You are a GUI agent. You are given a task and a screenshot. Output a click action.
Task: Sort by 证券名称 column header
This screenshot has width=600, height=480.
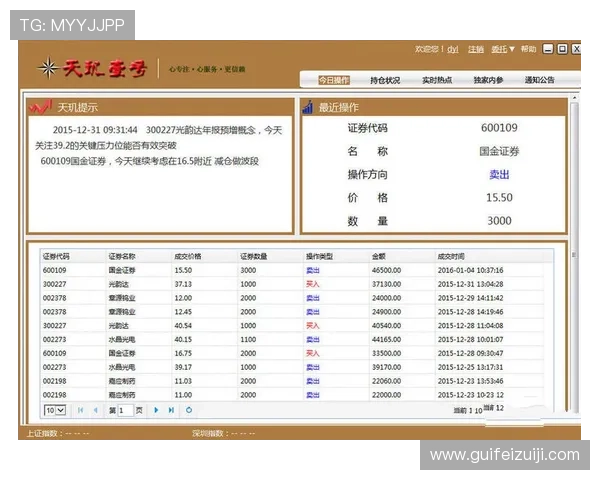122,256
